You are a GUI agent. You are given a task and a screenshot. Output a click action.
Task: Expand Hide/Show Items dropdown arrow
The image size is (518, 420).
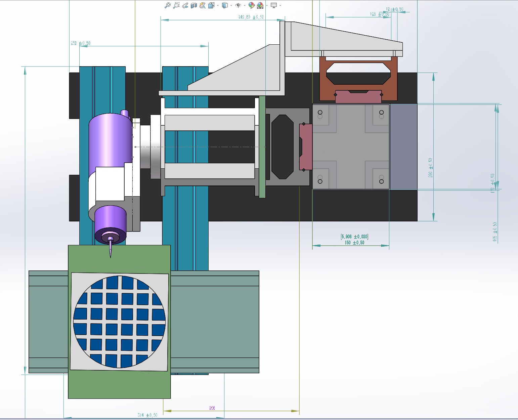pos(245,5)
